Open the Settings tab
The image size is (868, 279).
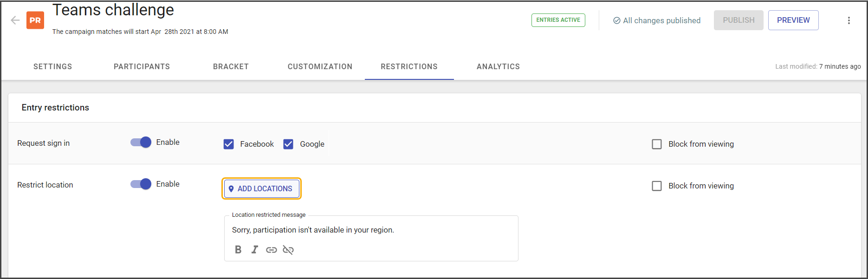click(x=53, y=66)
